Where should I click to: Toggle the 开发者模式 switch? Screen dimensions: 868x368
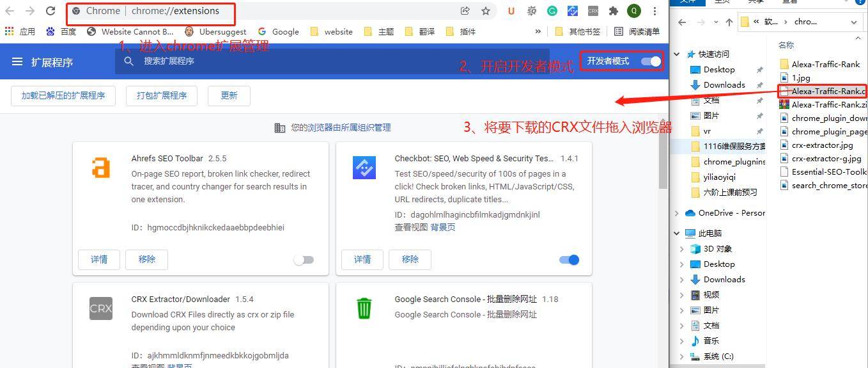pos(651,61)
